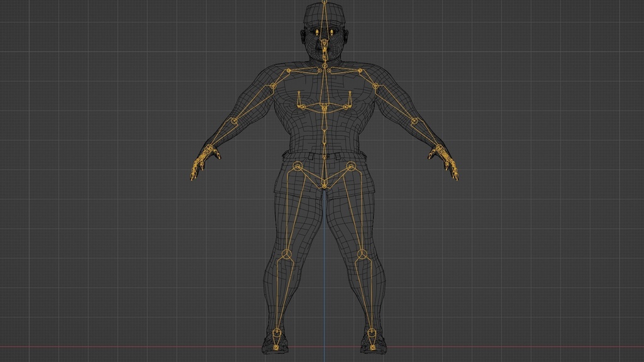
Task: Select the central chest bone joint
Action: 325,108
